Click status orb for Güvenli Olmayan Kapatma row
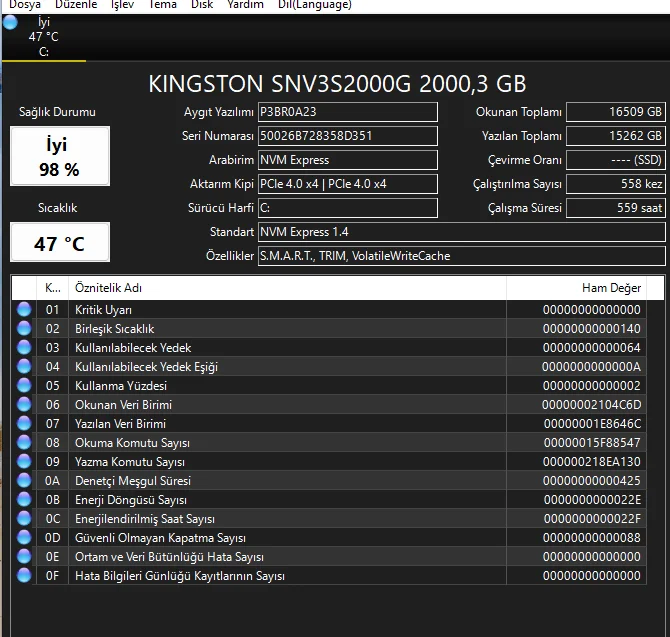This screenshot has width=670, height=637. click(24, 537)
